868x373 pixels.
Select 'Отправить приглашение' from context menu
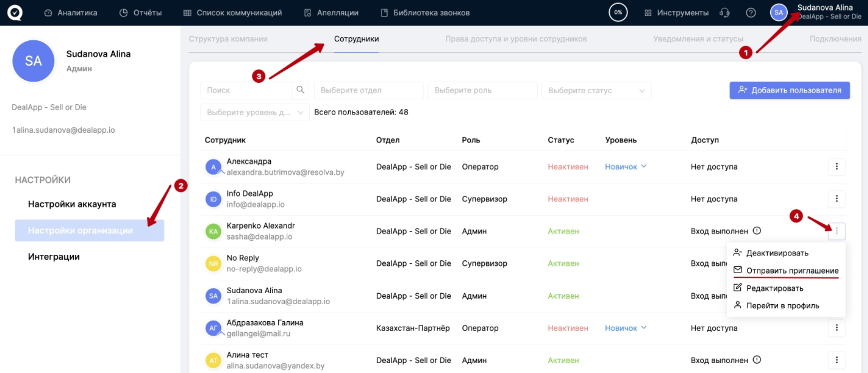(x=792, y=271)
